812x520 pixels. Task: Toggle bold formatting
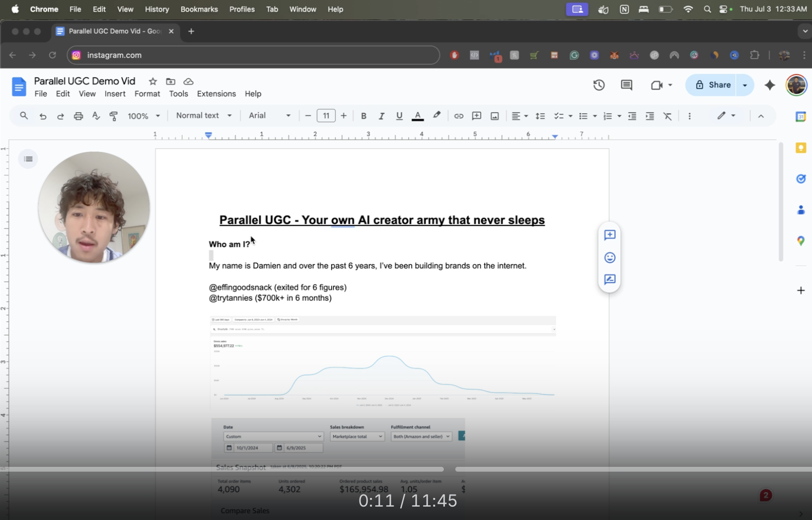click(363, 116)
